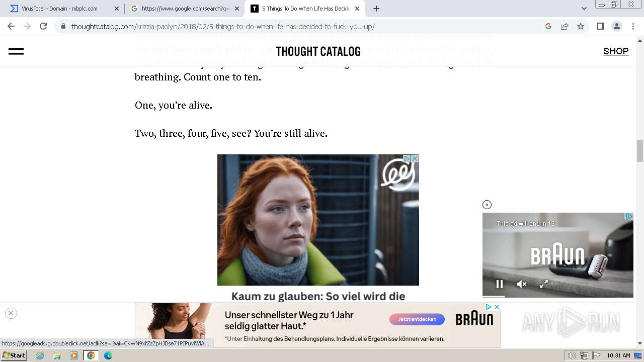Bookmark this page with star
This screenshot has height=362, width=644.
pyautogui.click(x=581, y=26)
